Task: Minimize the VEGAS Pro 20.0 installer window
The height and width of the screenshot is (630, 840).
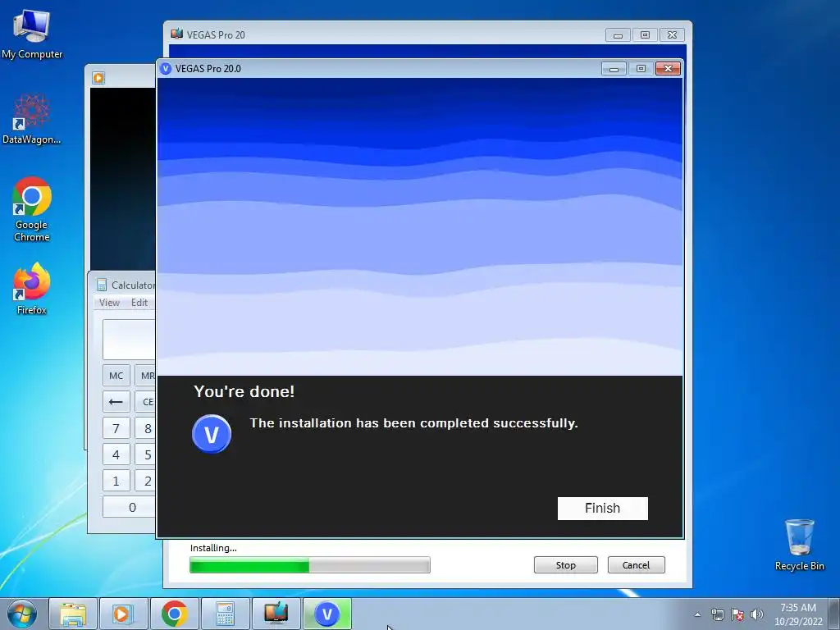Action: point(614,69)
